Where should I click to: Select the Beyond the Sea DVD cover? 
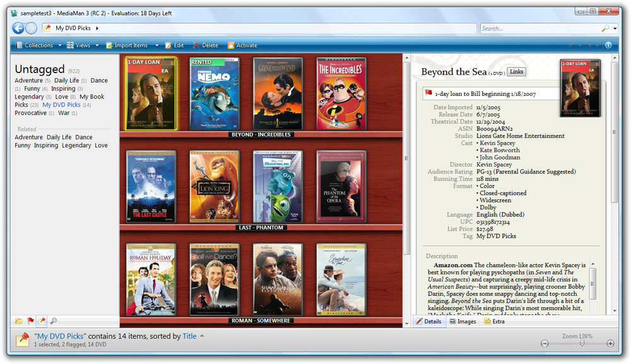coord(151,94)
